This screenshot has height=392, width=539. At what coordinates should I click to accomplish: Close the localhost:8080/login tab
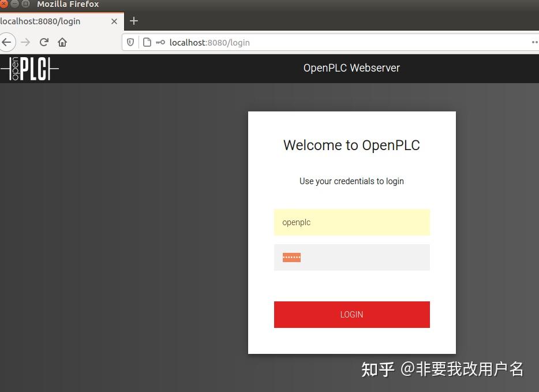pos(114,21)
